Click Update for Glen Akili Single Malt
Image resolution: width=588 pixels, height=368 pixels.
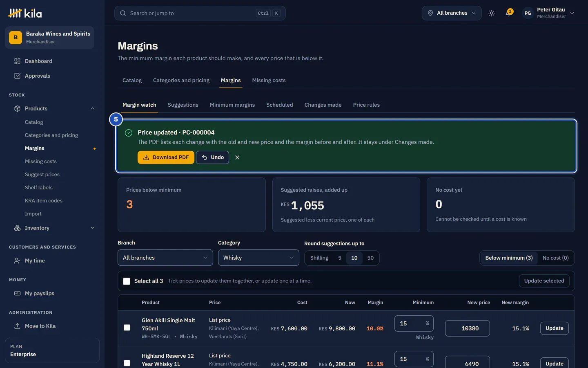pyautogui.click(x=554, y=328)
